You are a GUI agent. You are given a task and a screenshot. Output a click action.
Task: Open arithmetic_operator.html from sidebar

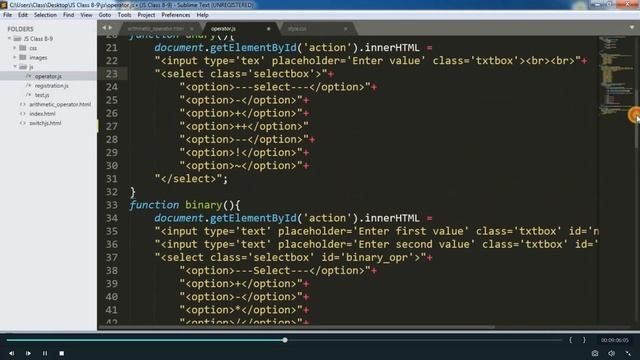tap(60, 104)
